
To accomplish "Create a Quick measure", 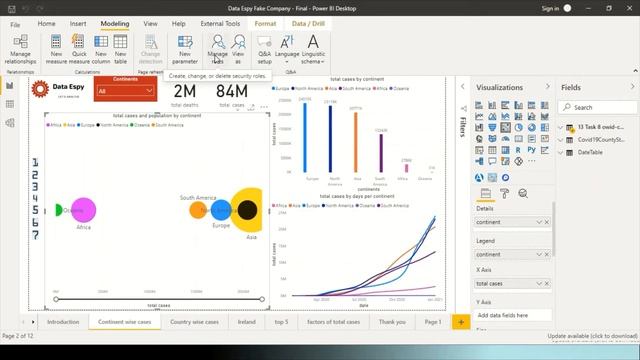I will pos(79,49).
